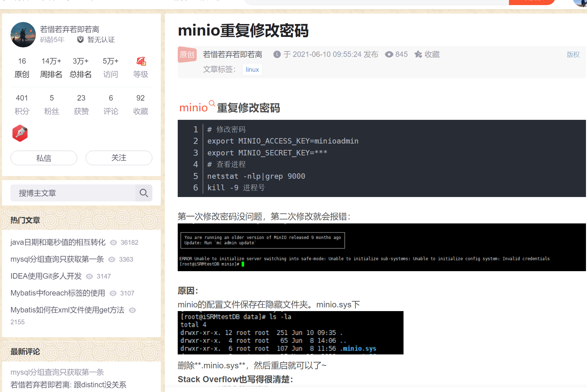Click the magnifier in the 搜博主文章 box
The width and height of the screenshot is (587, 392).
tap(144, 193)
